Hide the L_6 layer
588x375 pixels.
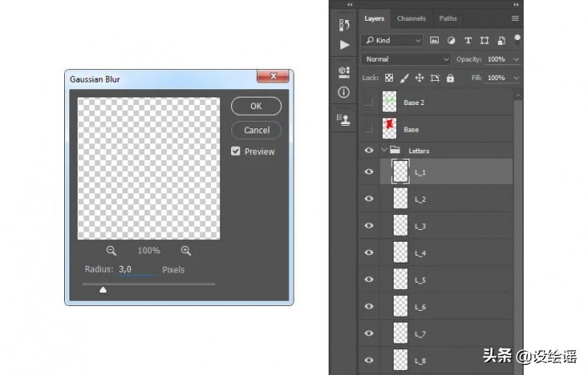click(x=369, y=307)
